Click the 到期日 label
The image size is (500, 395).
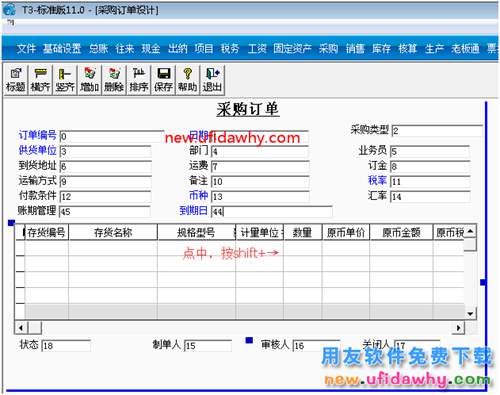(x=193, y=210)
